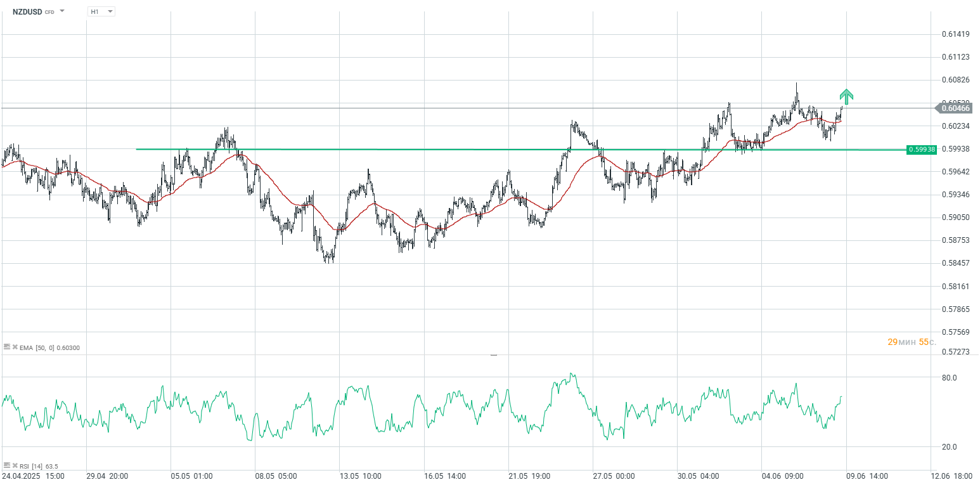Click the 04.06 09:00 time axis label
The image size is (980, 487).
[x=783, y=476]
